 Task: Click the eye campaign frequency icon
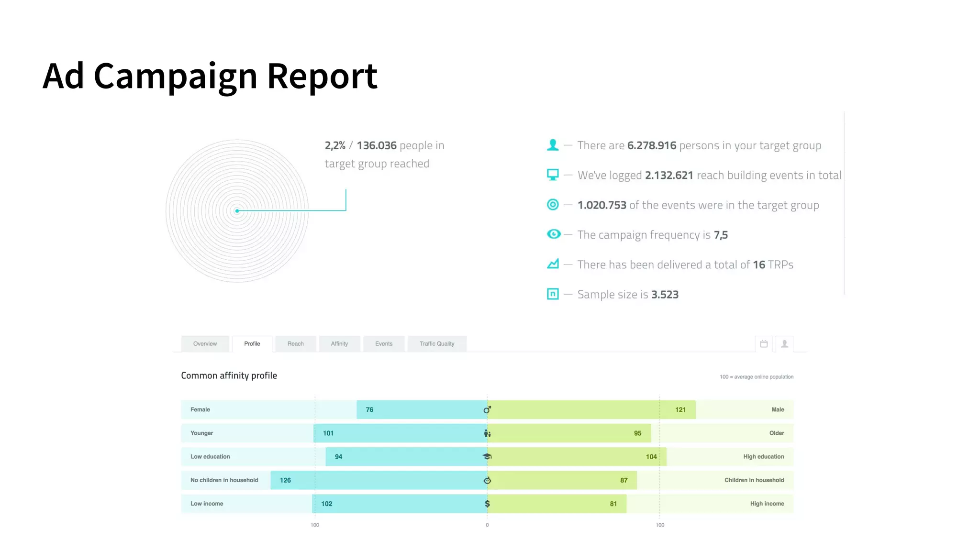pos(554,234)
